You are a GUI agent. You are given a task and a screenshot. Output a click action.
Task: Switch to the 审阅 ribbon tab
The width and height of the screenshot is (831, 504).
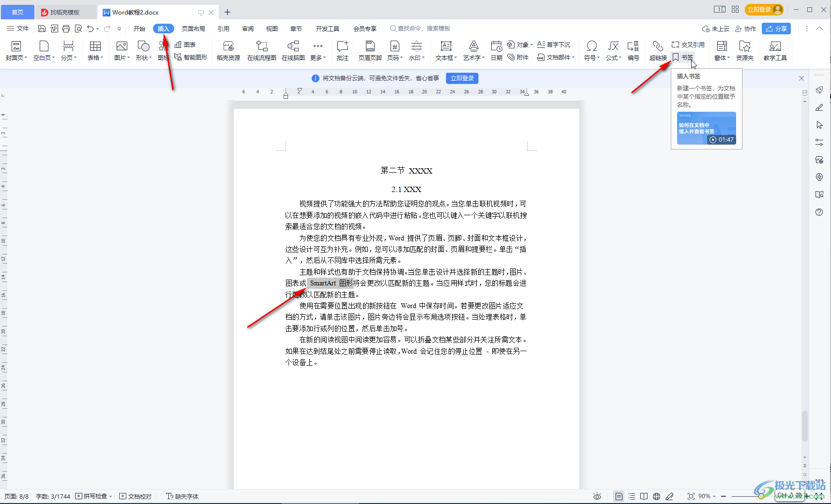click(x=248, y=29)
